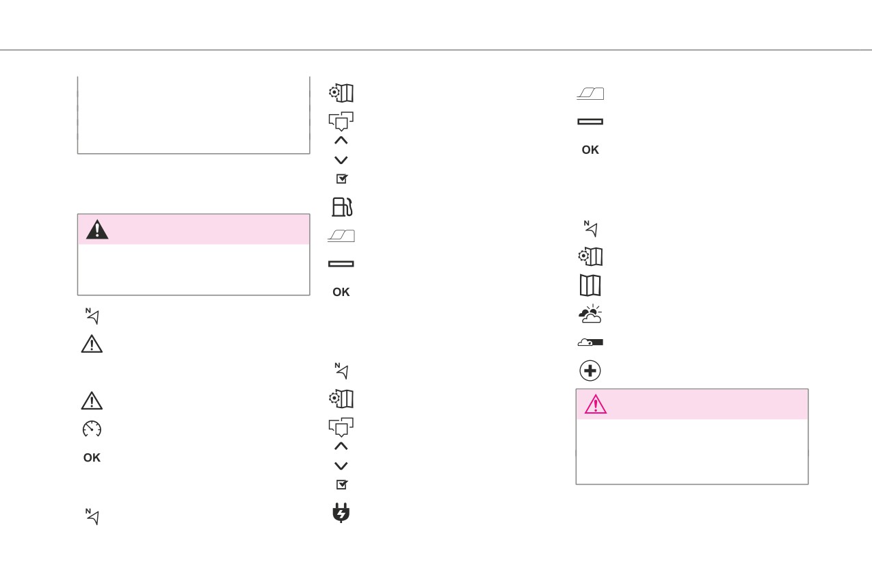Choose the speedometer gauge icon

(92, 429)
